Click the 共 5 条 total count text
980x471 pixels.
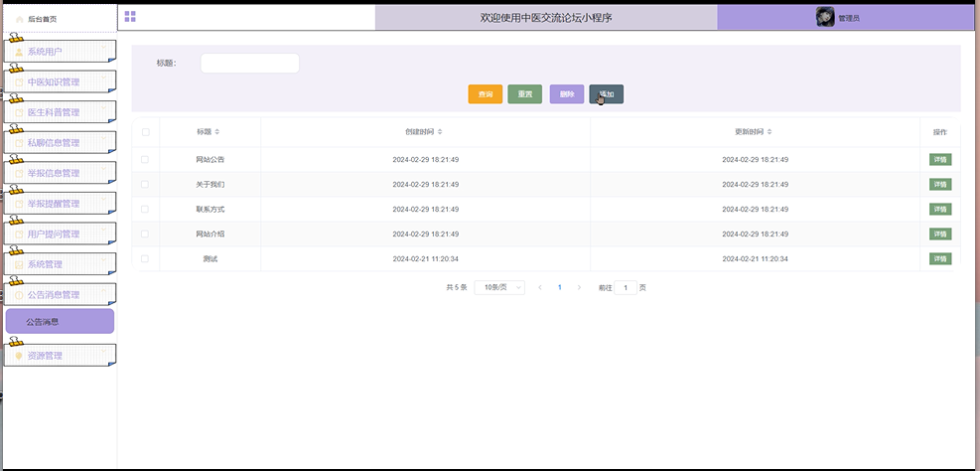(x=457, y=288)
